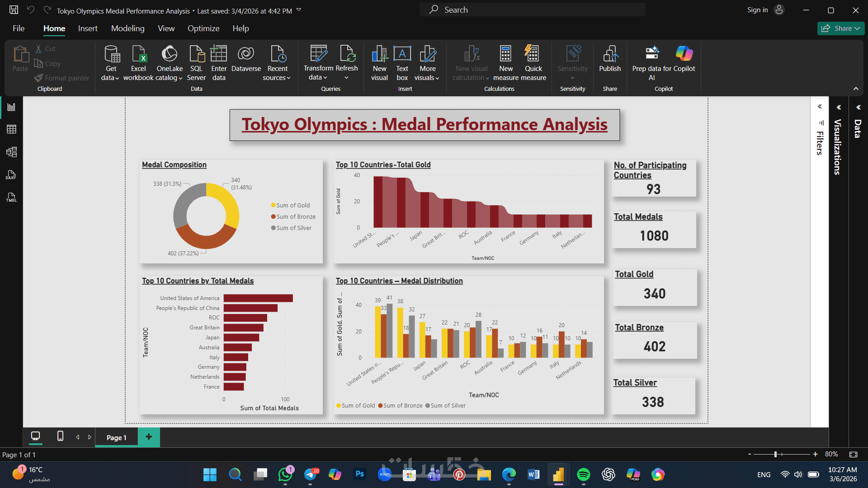
Task: Adjust the zoom level slider
Action: pyautogui.click(x=775, y=454)
